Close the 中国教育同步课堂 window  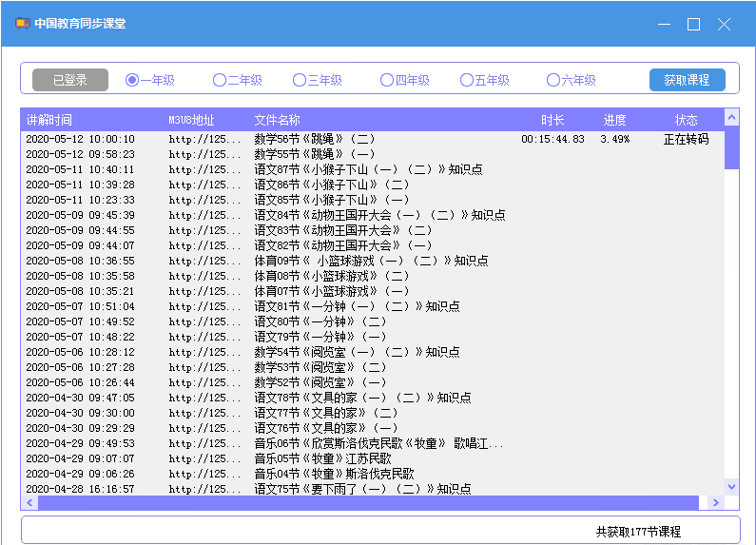[724, 24]
